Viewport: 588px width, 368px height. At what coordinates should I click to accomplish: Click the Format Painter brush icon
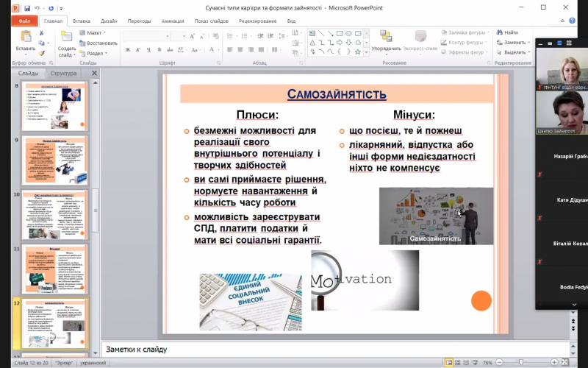pos(41,53)
